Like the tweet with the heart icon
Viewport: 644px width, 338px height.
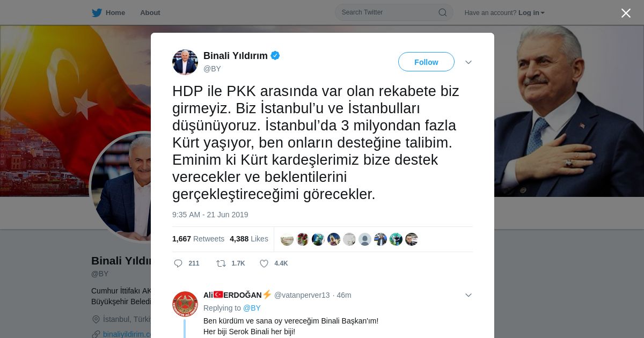point(264,263)
